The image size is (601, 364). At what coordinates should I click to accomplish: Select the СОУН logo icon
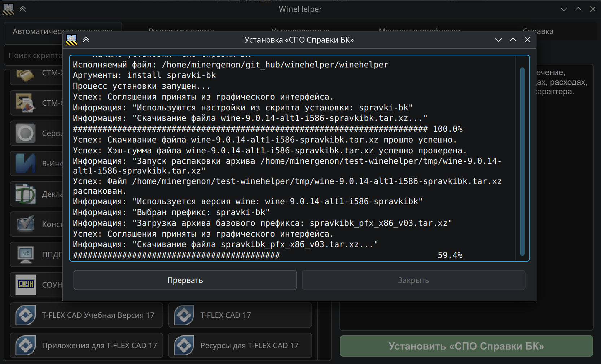26,285
